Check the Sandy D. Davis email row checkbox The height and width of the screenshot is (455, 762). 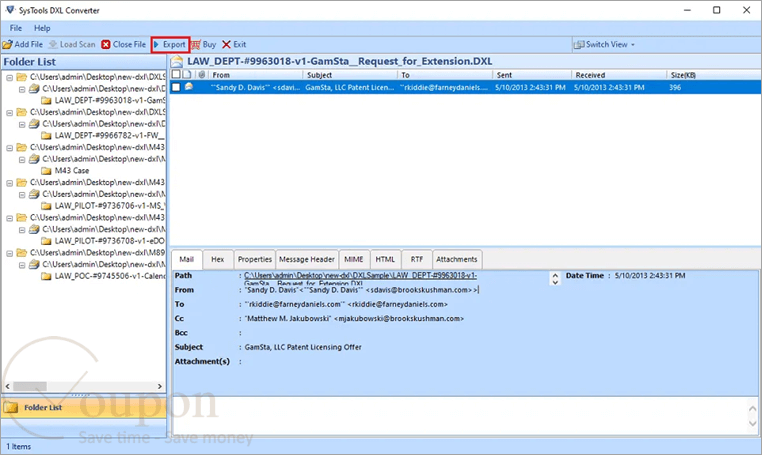[x=176, y=87]
